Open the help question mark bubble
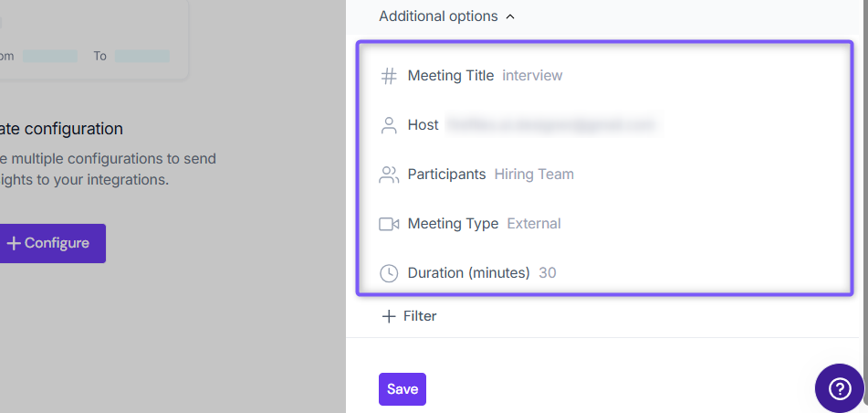Viewport: 868px width, 413px height. [x=839, y=388]
